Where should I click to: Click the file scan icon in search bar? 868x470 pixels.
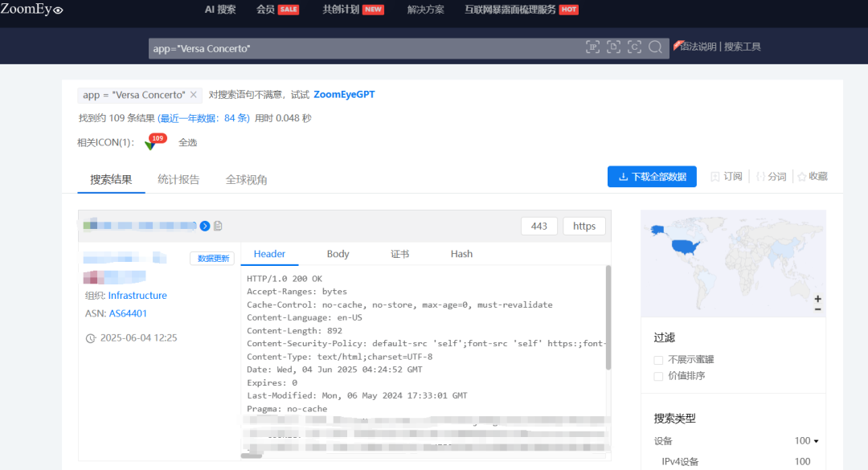613,47
